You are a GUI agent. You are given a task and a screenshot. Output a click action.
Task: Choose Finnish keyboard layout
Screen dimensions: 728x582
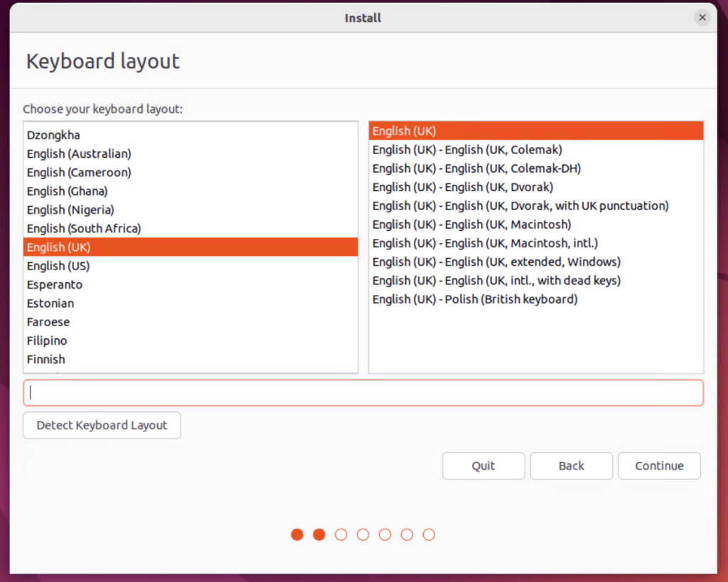point(191,360)
